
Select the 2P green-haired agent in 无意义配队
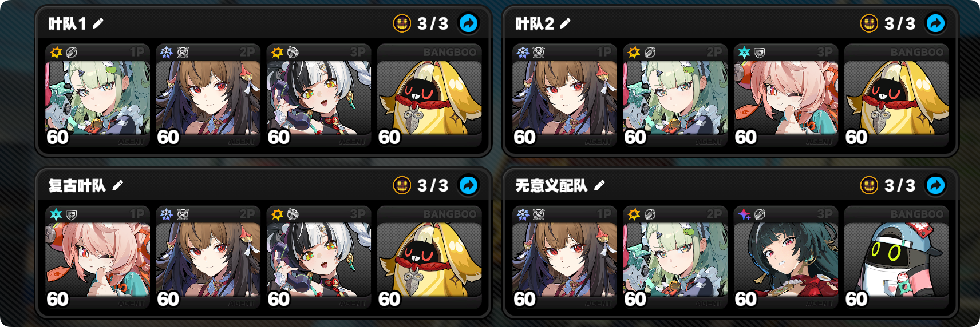[x=675, y=257]
